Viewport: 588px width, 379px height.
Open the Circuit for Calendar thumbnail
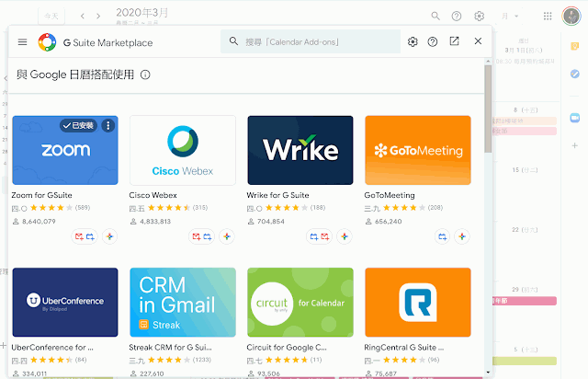coord(300,302)
